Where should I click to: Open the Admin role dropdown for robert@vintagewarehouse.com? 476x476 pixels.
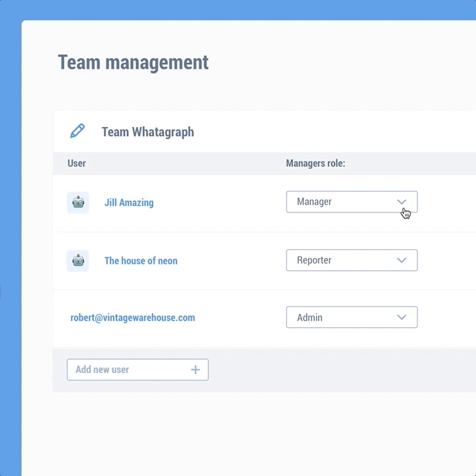point(352,317)
